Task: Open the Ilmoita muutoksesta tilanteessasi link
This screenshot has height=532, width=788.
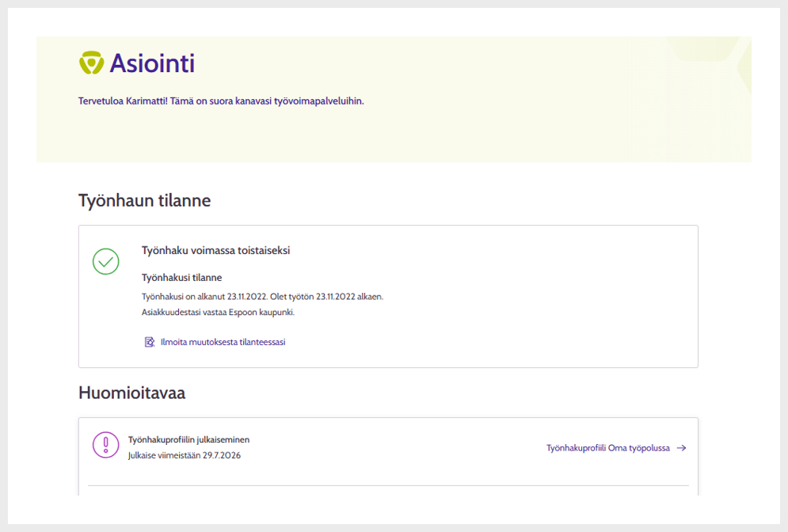Action: pos(223,342)
